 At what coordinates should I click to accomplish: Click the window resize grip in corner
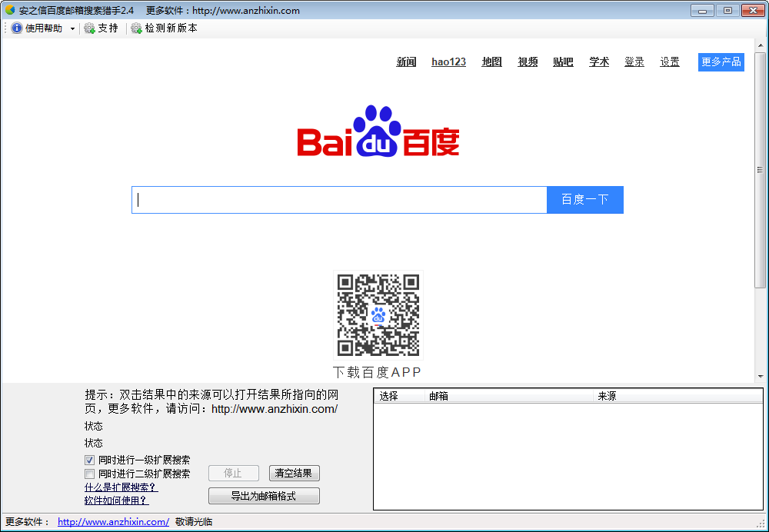click(761, 524)
